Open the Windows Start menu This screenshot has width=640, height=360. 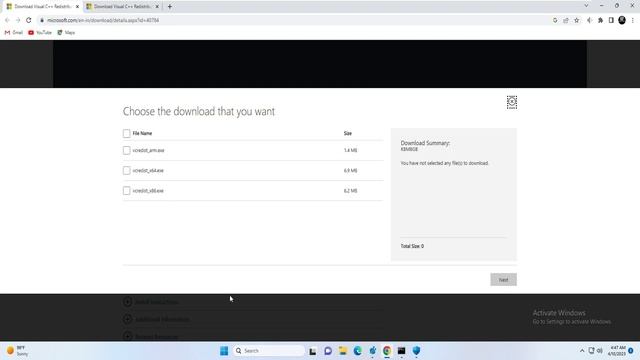224,351
